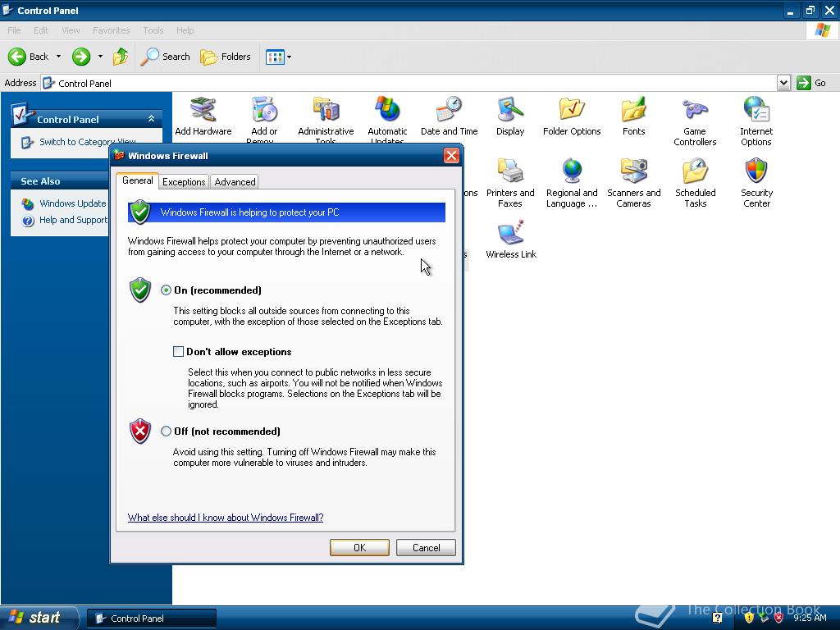The width and height of the screenshot is (840, 630).
Task: Click the green Forward arrow button
Action: [81, 57]
